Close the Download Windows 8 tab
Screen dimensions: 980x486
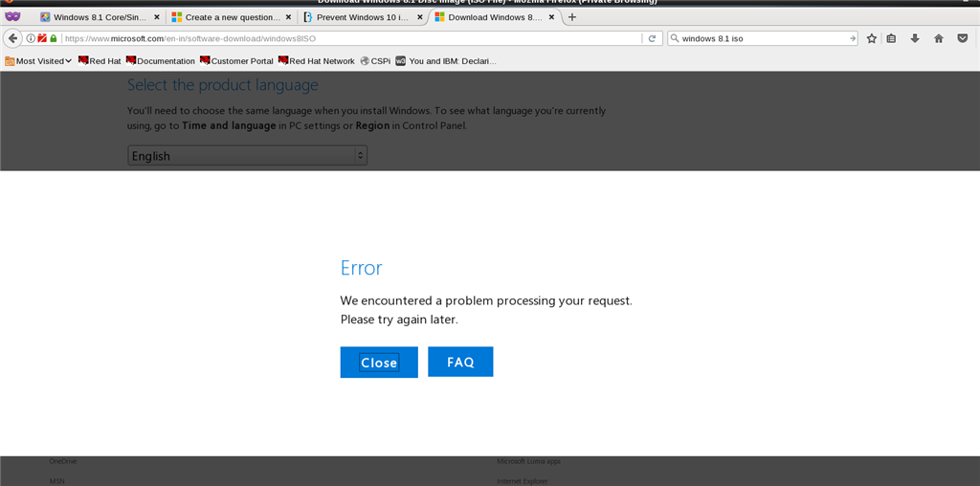551,17
